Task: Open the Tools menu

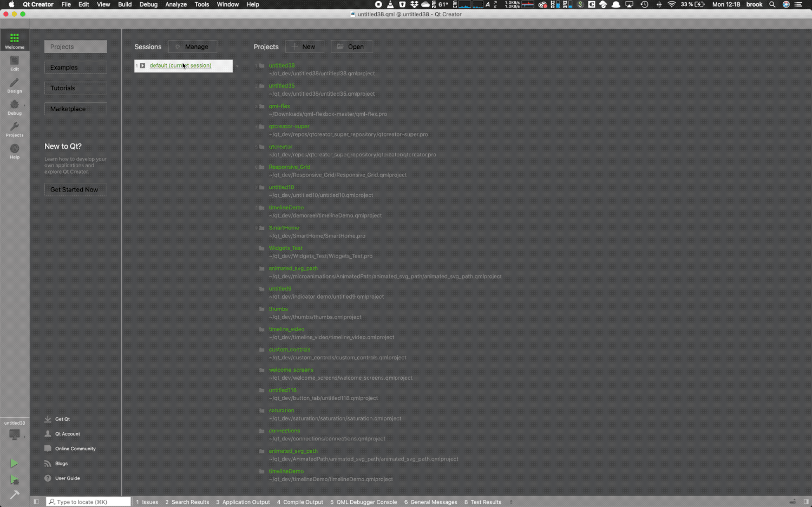Action: click(x=202, y=4)
